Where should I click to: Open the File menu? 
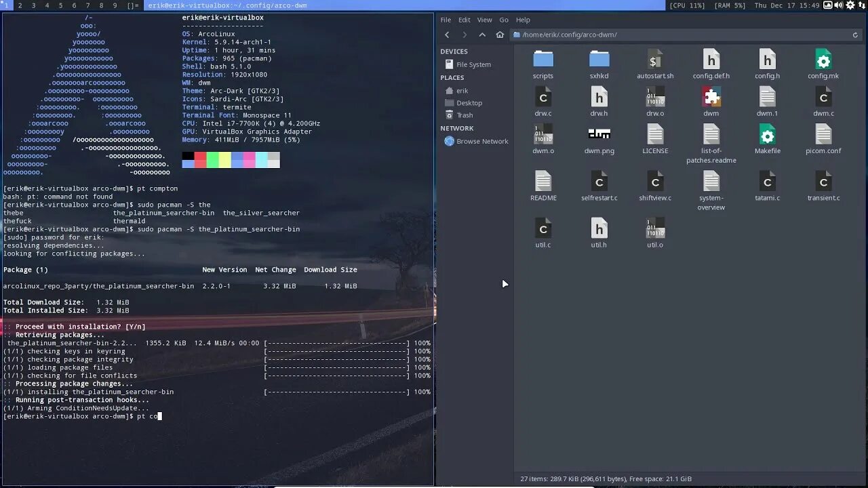click(x=446, y=20)
